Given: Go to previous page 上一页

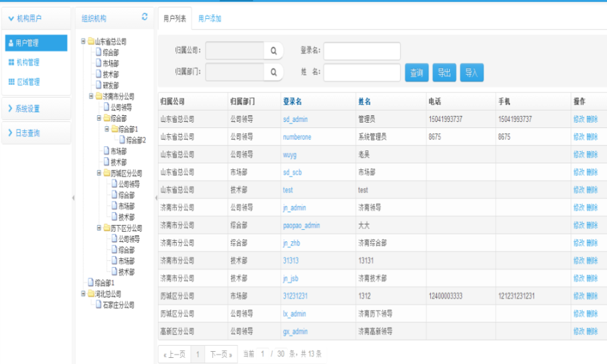Looking at the screenshot, I should coord(175,354).
